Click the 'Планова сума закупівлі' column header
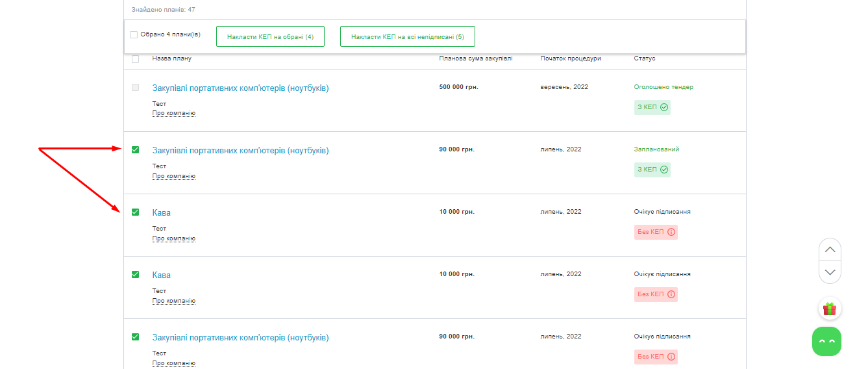868x369 pixels. (475, 58)
